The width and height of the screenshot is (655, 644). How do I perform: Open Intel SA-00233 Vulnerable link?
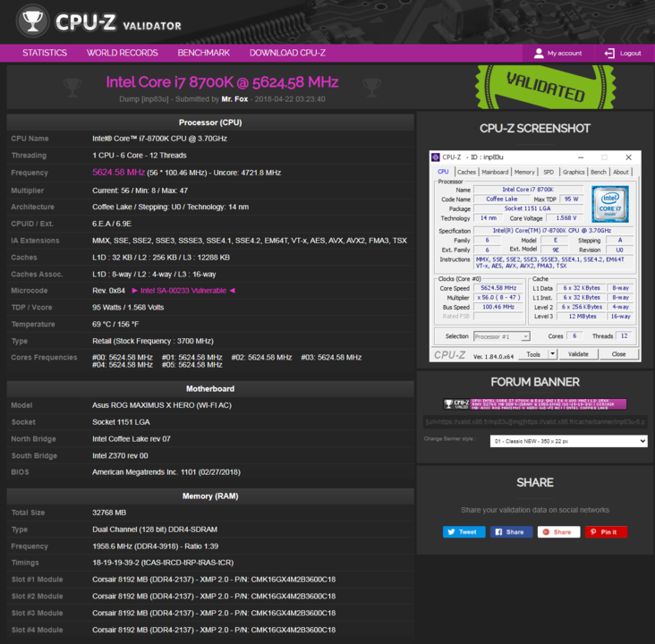coord(183,290)
